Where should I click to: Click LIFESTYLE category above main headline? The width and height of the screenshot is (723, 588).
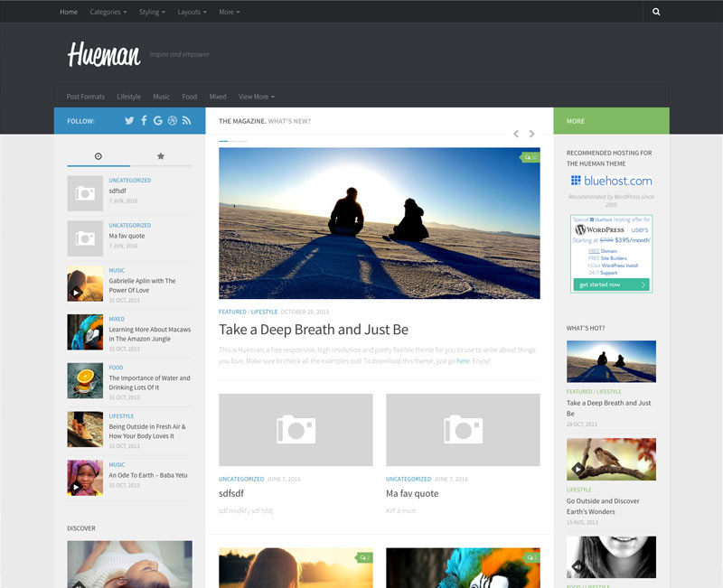click(x=264, y=312)
